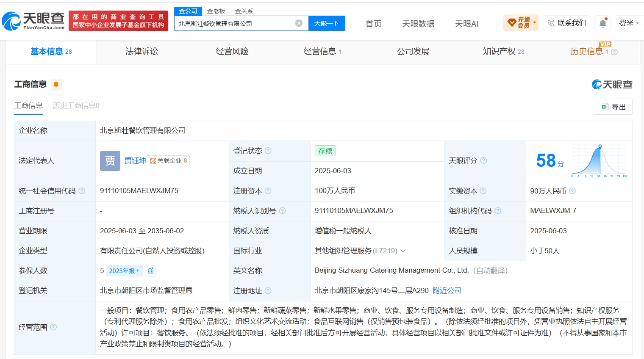Open legal representative 贾钰坤 link
The image size is (644, 359).
[135, 161]
